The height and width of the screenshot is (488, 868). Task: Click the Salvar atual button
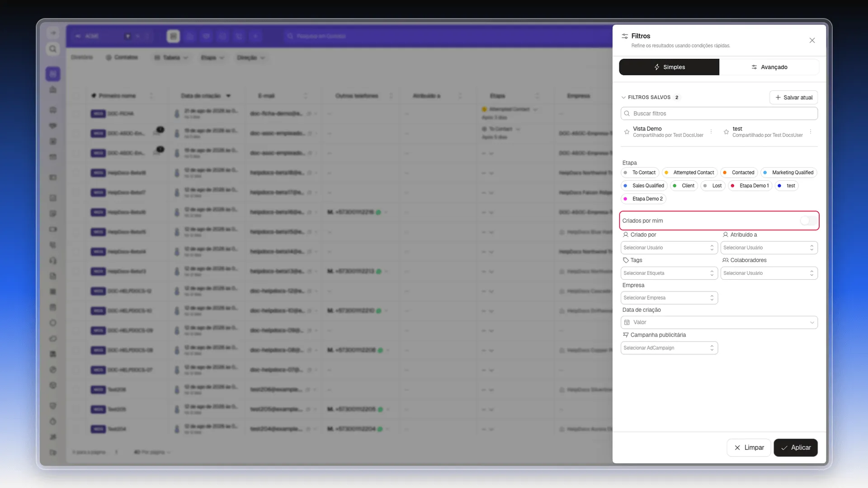click(x=793, y=97)
